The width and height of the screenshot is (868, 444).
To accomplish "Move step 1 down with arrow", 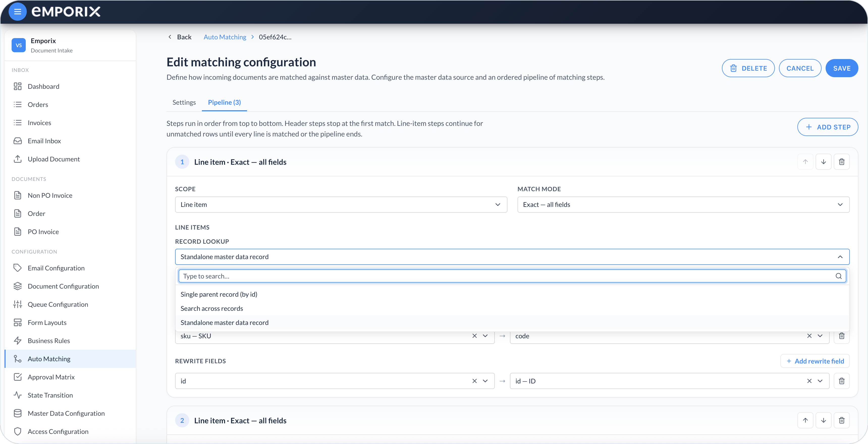I will tap(824, 162).
